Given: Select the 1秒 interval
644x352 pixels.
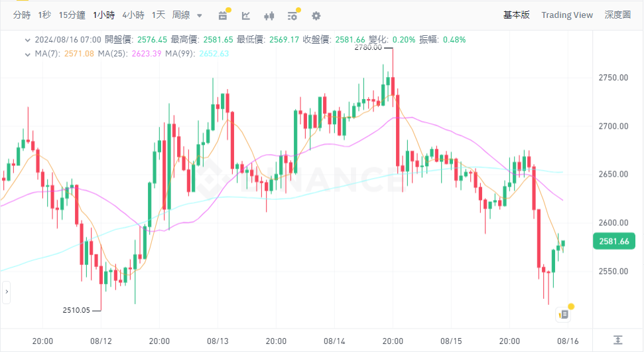Looking at the screenshot, I should click(x=44, y=15).
